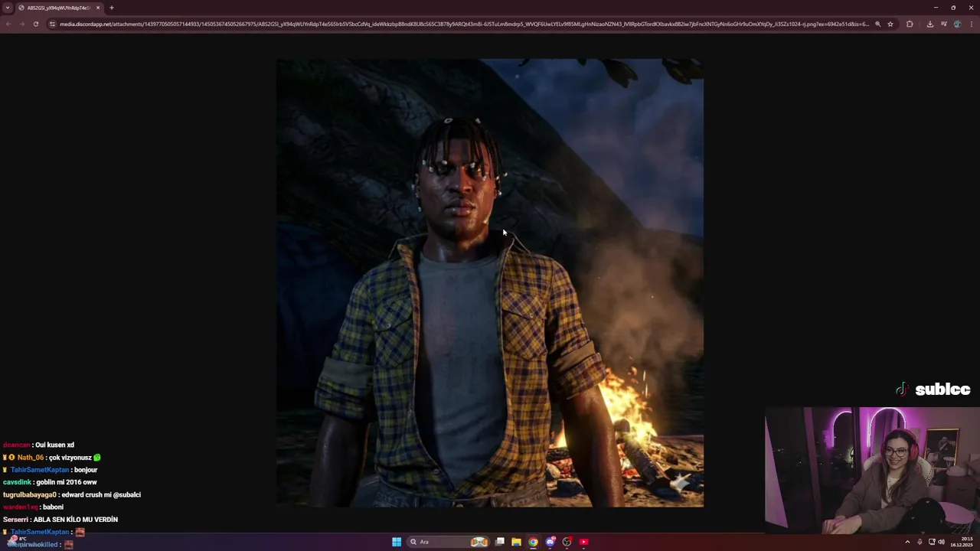Viewport: 980px width, 551px height.
Task: Open the Chrome three-dot menu
Action: click(971, 24)
